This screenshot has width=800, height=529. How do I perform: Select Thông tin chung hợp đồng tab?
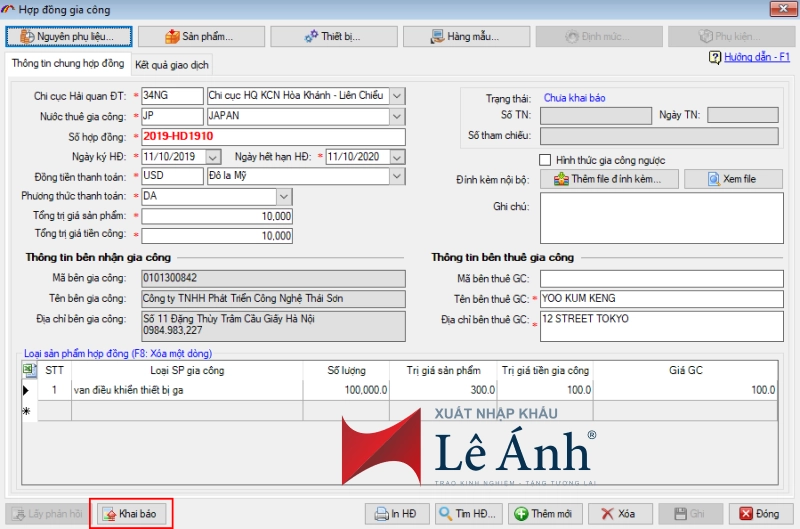click(x=68, y=63)
